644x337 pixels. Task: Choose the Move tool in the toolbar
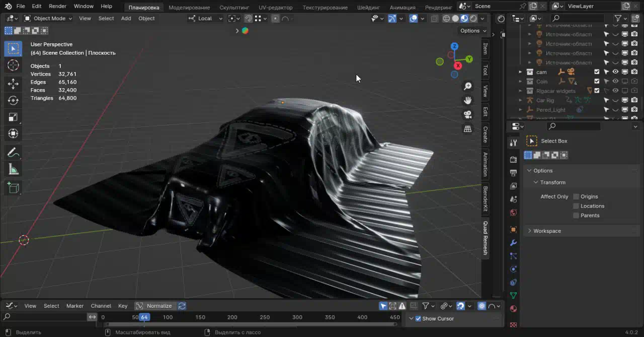coord(14,84)
